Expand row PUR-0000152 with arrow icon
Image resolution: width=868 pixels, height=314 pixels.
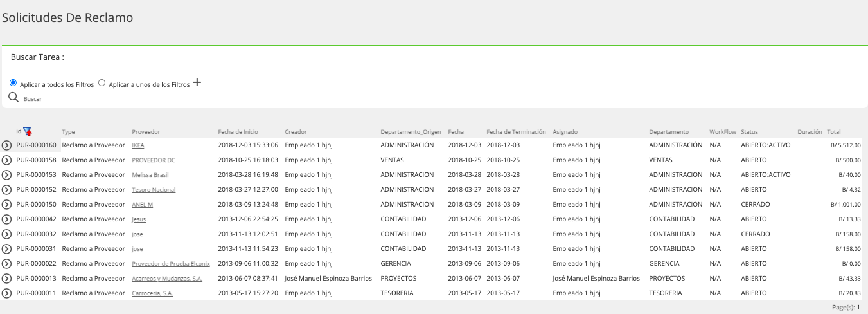pos(7,190)
